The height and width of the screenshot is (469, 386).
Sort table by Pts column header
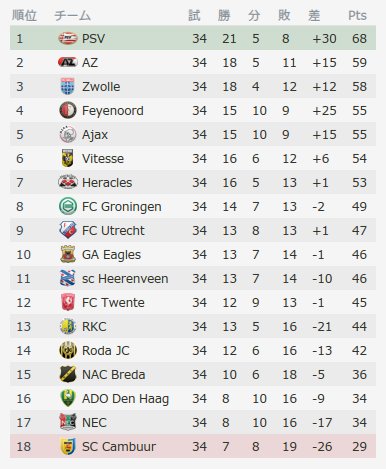[x=357, y=15]
